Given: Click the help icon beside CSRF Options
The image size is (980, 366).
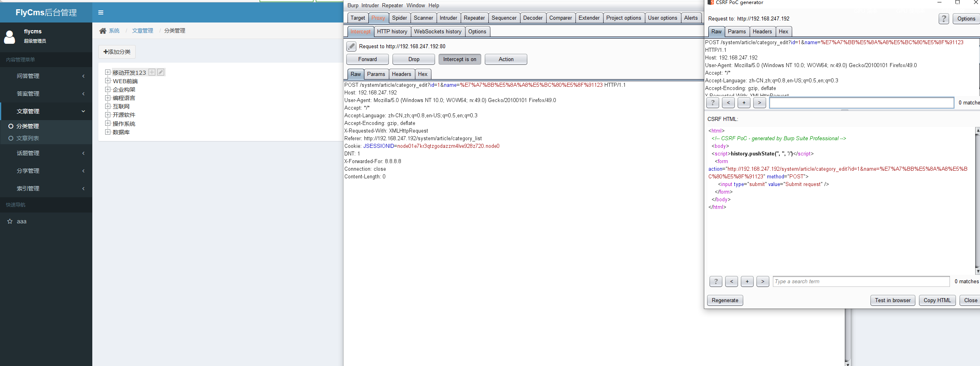Looking at the screenshot, I should (944, 18).
